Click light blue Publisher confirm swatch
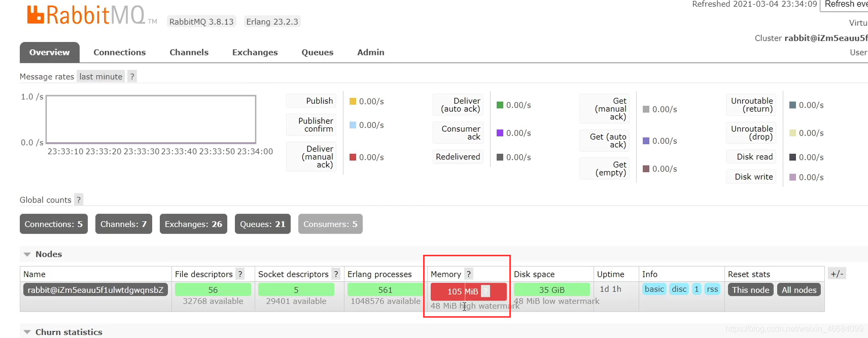Image resolution: width=868 pixels, height=338 pixels. point(353,125)
